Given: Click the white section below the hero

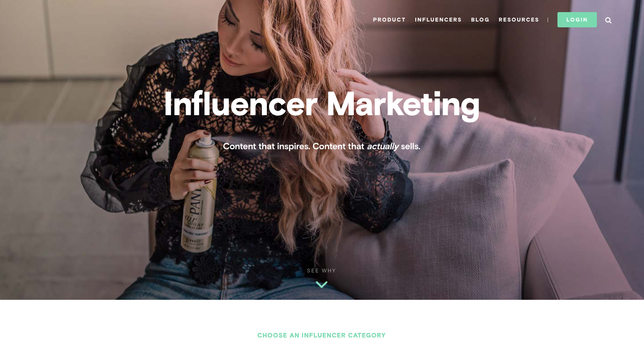Looking at the screenshot, I should (322, 325).
